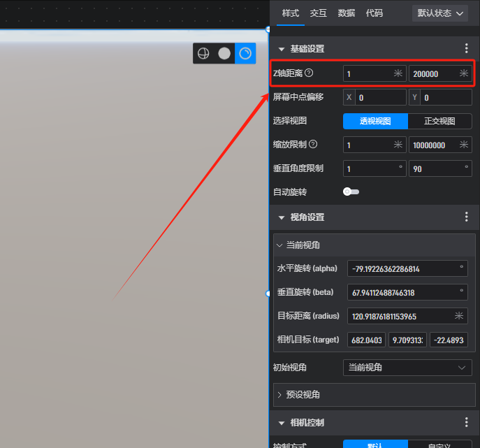
Task: Open help icon beside 缩放限制
Action: pos(313,144)
